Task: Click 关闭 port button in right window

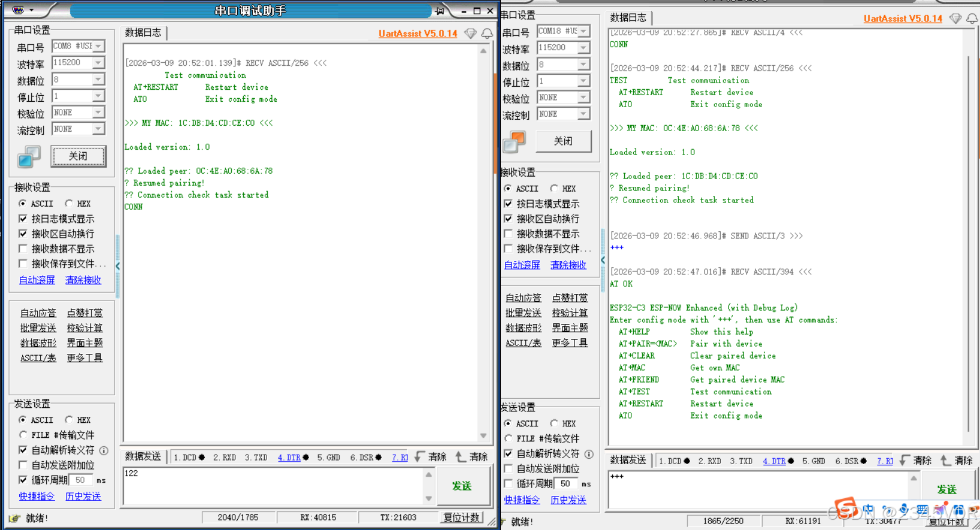Action: pyautogui.click(x=563, y=141)
